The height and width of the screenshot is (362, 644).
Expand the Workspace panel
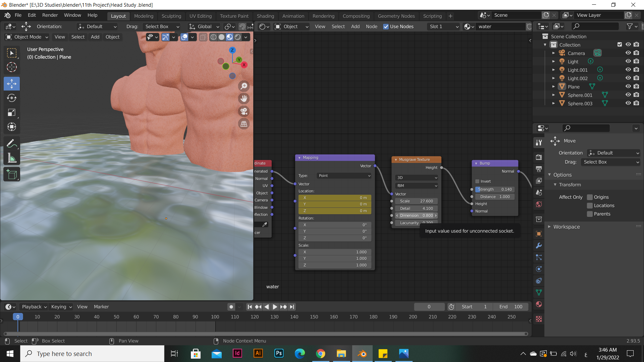pos(566,227)
